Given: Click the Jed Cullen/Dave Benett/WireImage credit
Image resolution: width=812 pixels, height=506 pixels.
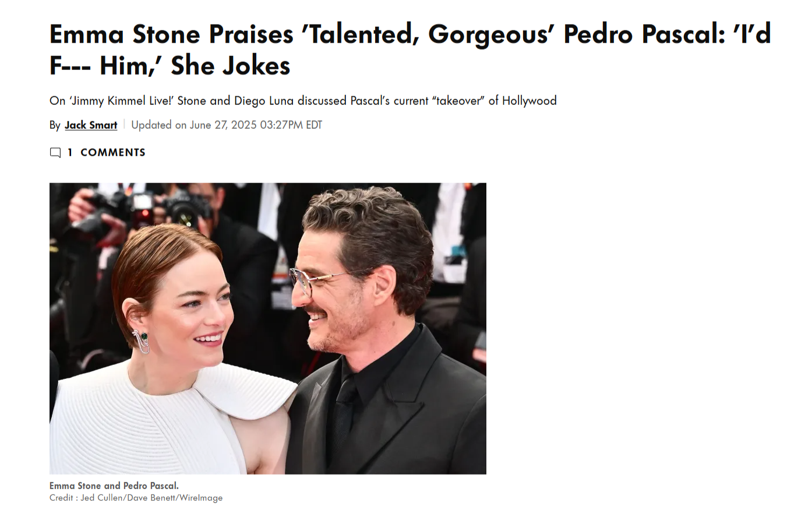Looking at the screenshot, I should (151, 498).
